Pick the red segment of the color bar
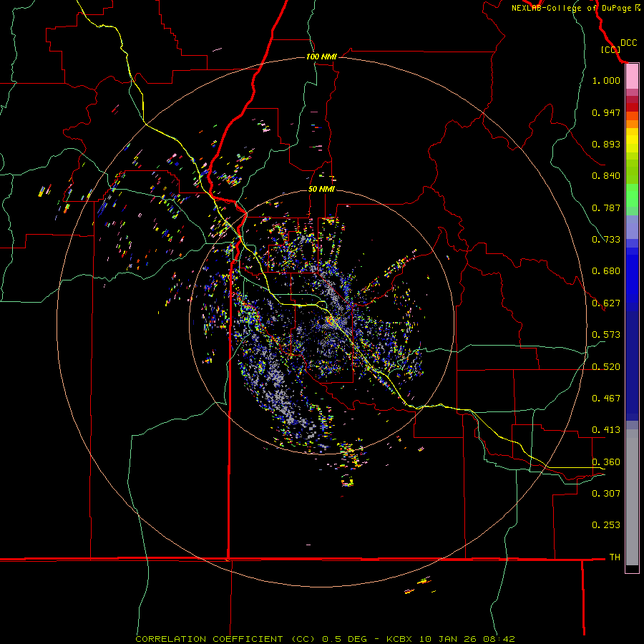Image resolution: width=644 pixels, height=644 pixels. 632,107
